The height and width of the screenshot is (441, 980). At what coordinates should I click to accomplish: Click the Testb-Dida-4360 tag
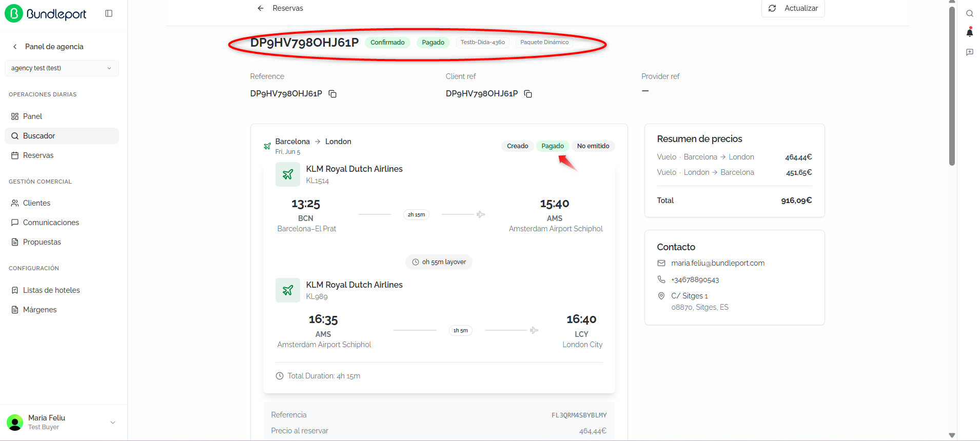click(x=483, y=43)
